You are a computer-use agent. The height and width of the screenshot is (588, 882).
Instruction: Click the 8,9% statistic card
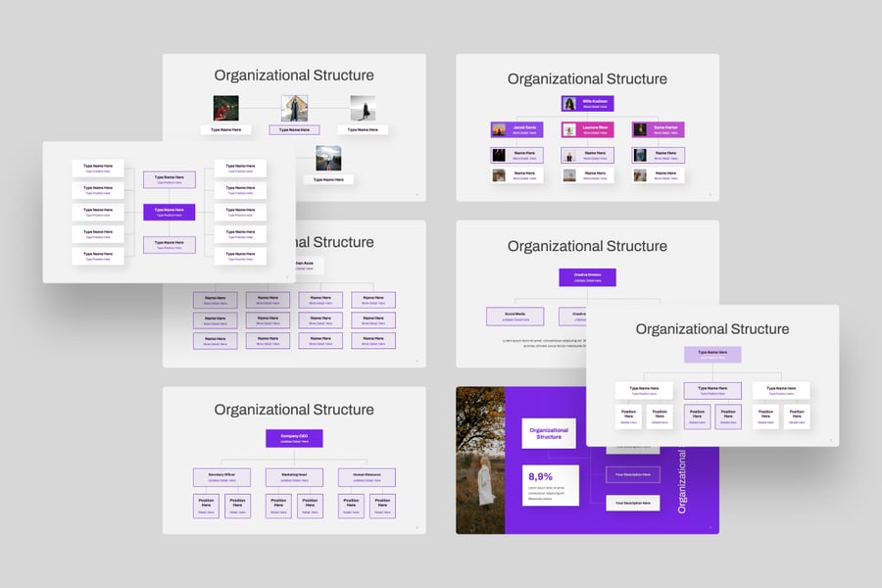[551, 484]
